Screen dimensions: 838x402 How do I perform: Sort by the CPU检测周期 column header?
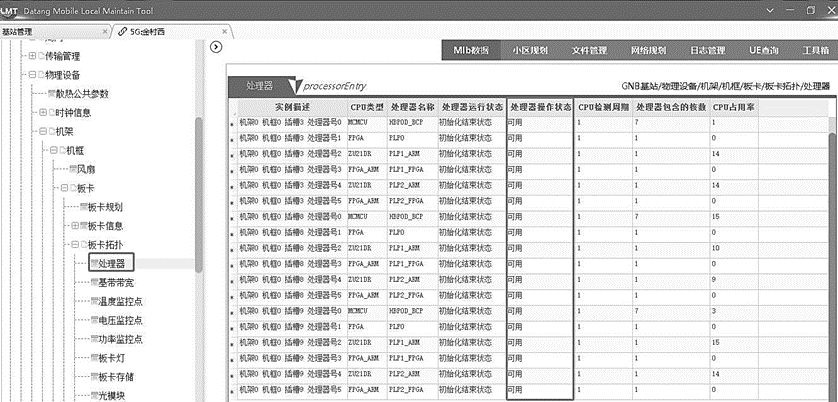pyautogui.click(x=604, y=107)
